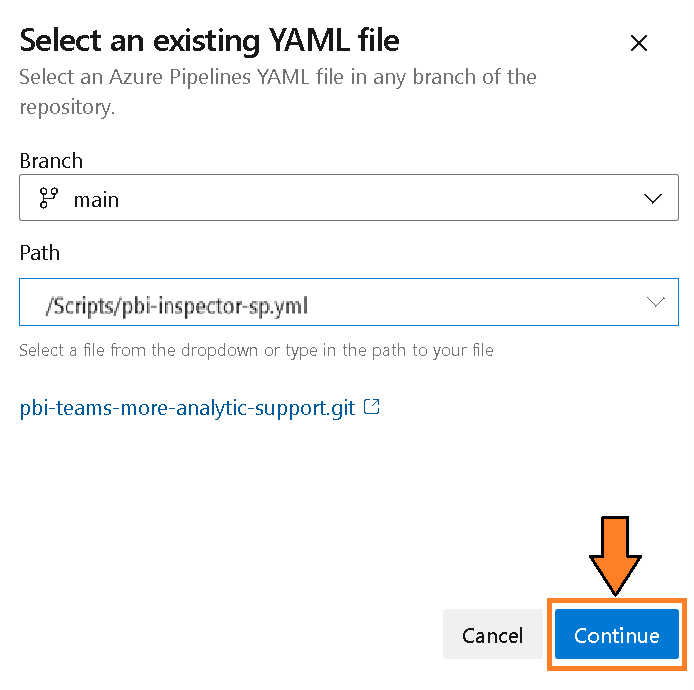Click the Branch field label

pos(51,161)
